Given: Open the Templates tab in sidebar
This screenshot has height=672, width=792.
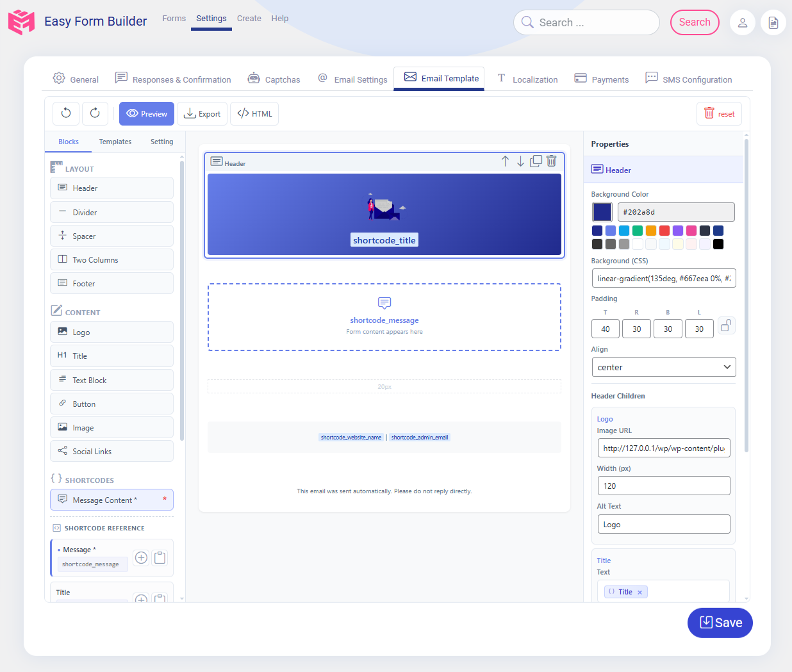Looking at the screenshot, I should click(x=115, y=142).
